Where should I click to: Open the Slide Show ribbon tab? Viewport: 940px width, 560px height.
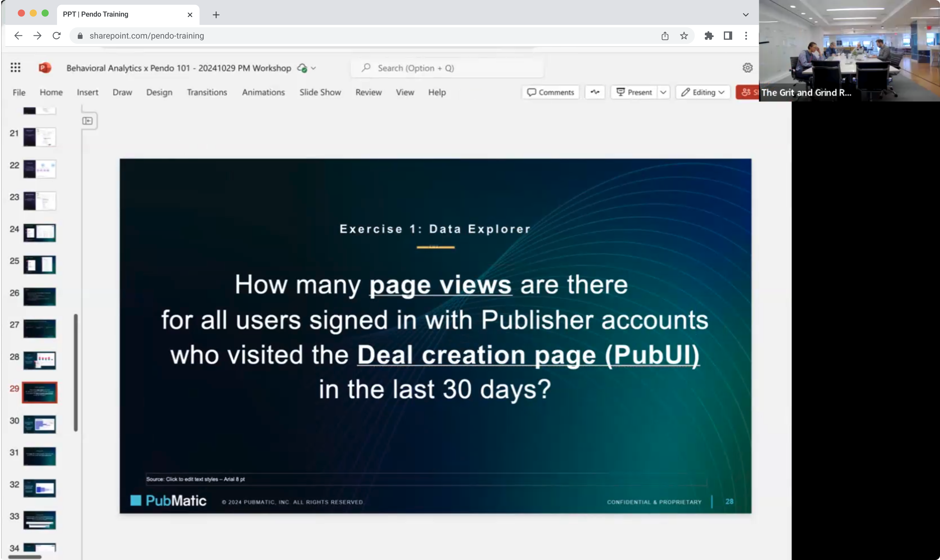tap(320, 92)
